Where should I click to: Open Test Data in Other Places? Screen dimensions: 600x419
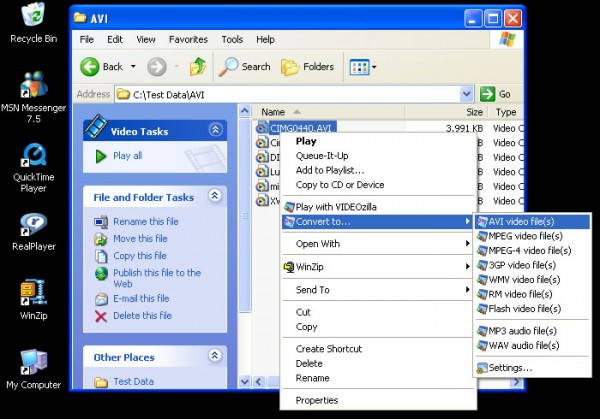pyautogui.click(x=134, y=382)
